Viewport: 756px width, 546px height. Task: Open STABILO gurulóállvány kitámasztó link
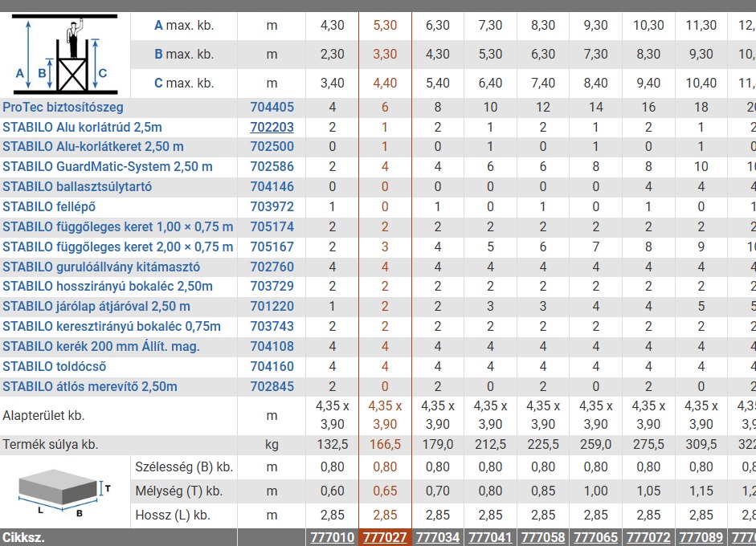[101, 267]
